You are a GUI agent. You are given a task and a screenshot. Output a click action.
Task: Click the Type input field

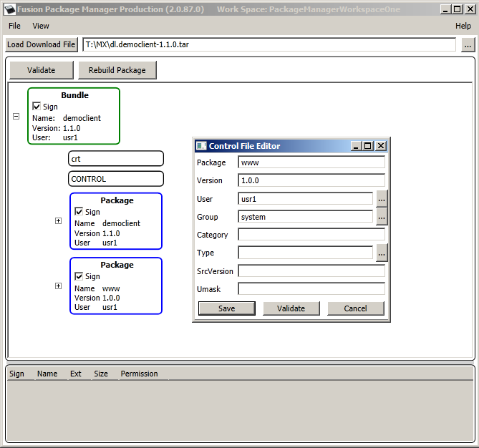[305, 253]
